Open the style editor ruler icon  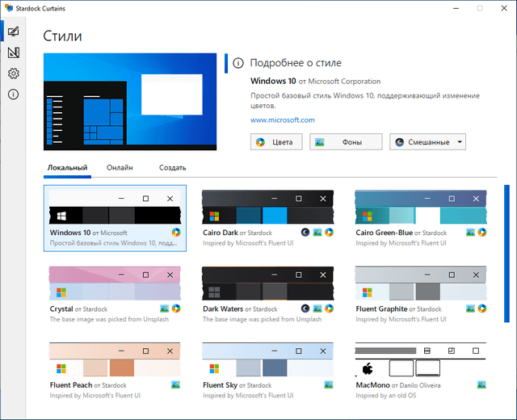[x=13, y=53]
